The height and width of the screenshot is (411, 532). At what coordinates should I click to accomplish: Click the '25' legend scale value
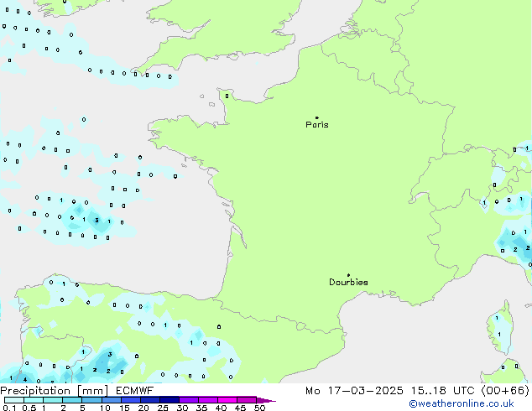[x=163, y=408]
